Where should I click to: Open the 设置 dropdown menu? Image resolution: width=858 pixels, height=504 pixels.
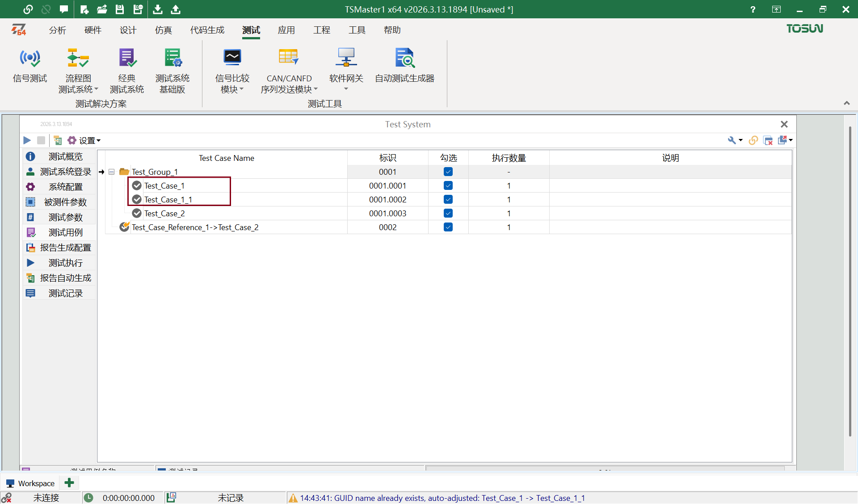[88, 140]
